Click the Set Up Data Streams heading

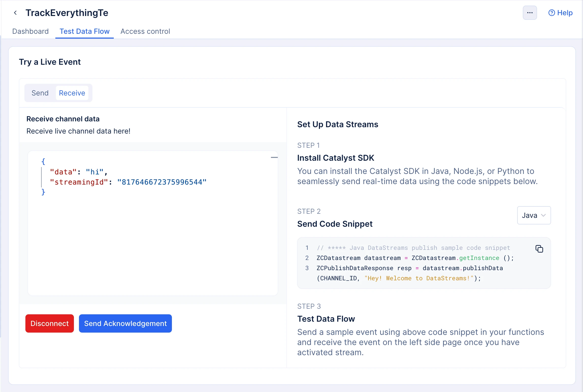click(x=338, y=124)
